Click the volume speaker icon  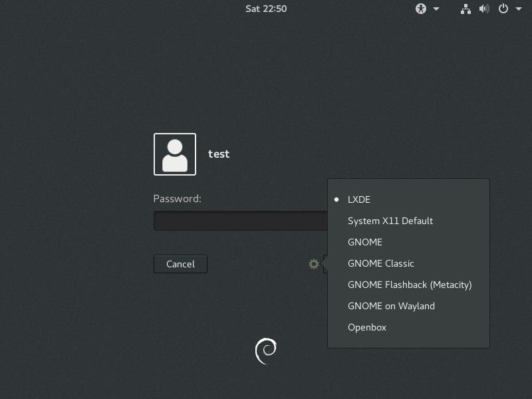coord(484,9)
